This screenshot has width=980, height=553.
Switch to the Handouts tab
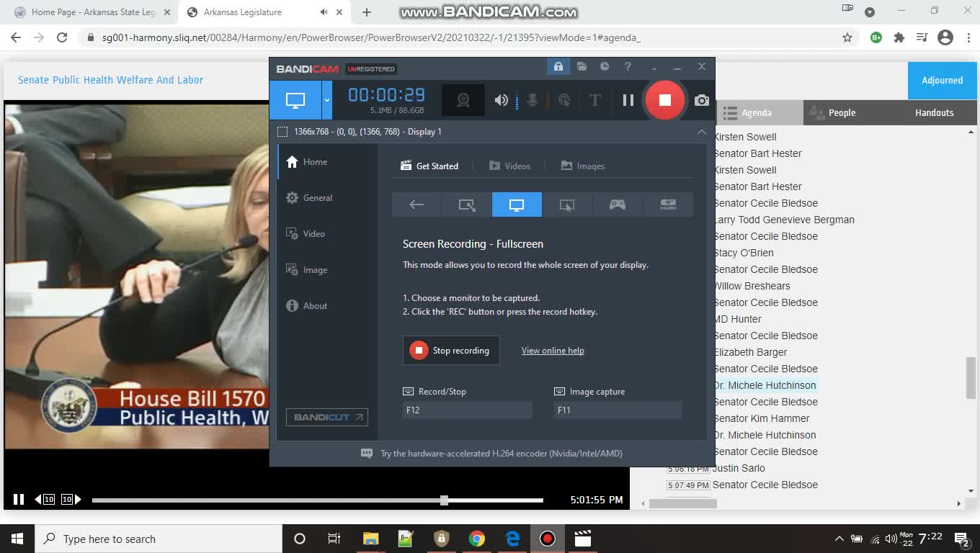click(x=934, y=112)
